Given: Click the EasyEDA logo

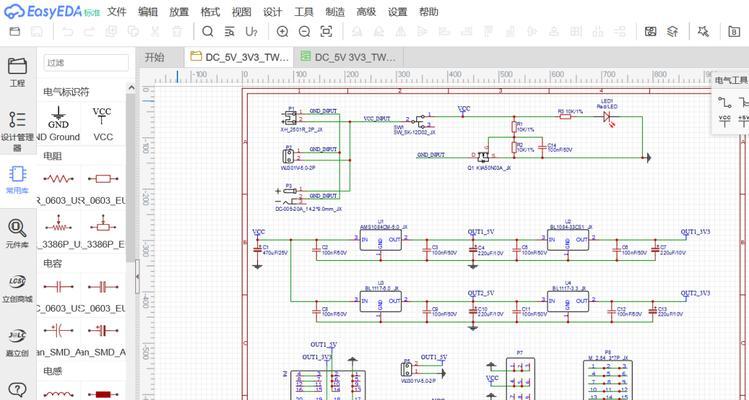Looking at the screenshot, I should [x=52, y=11].
